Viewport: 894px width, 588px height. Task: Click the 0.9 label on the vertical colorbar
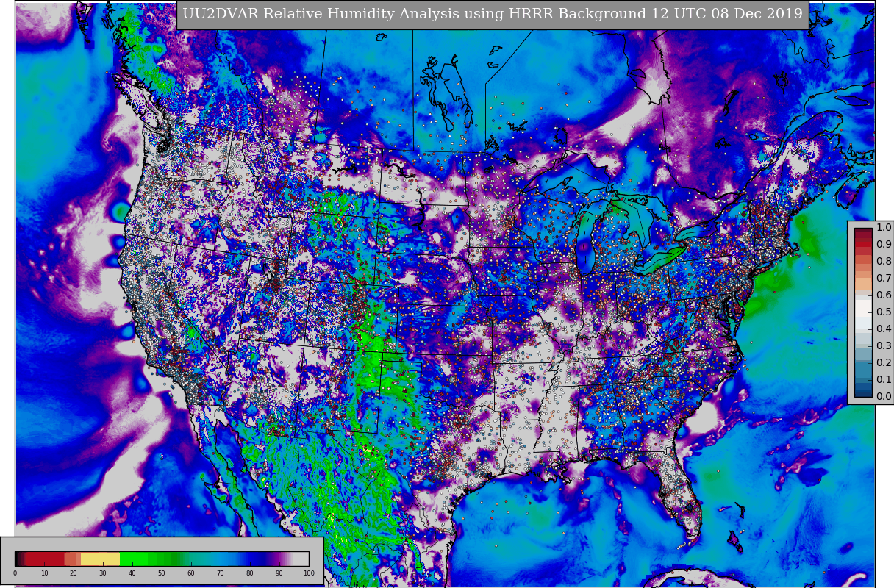pyautogui.click(x=884, y=245)
